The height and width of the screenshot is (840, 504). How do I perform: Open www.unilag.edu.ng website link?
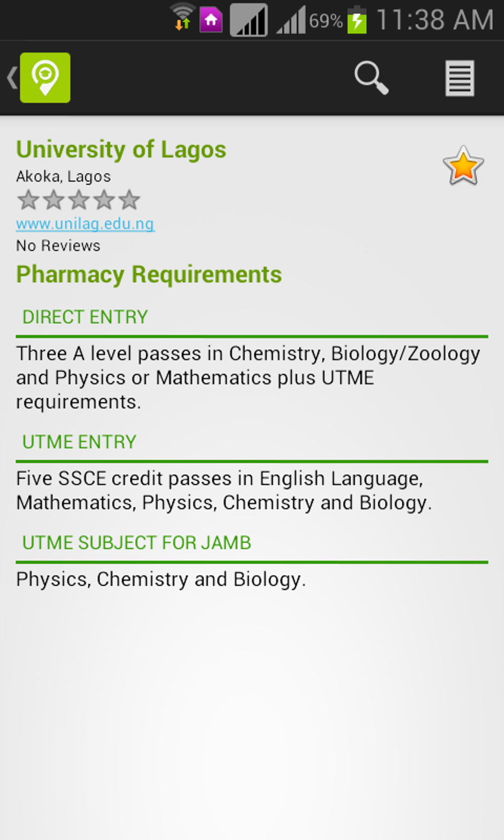(85, 224)
